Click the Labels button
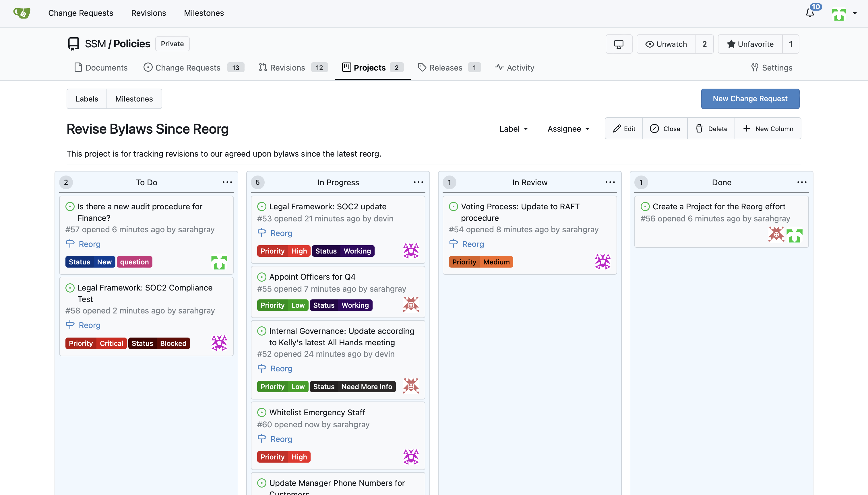 [87, 99]
